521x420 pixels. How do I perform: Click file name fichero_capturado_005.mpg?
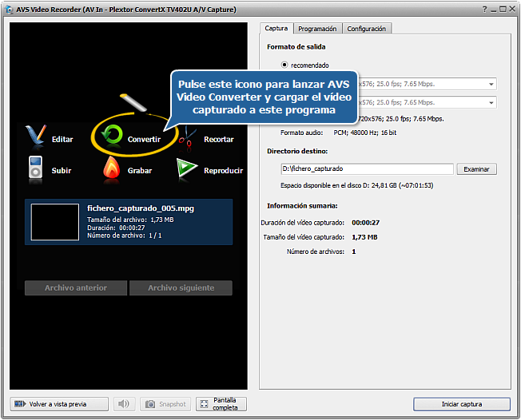click(x=141, y=208)
